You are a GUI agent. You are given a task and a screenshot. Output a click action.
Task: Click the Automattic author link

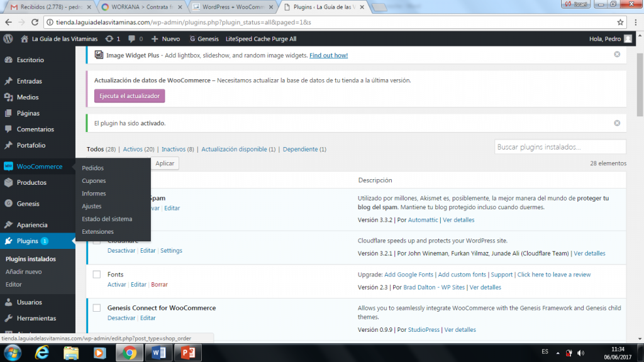coord(423,220)
